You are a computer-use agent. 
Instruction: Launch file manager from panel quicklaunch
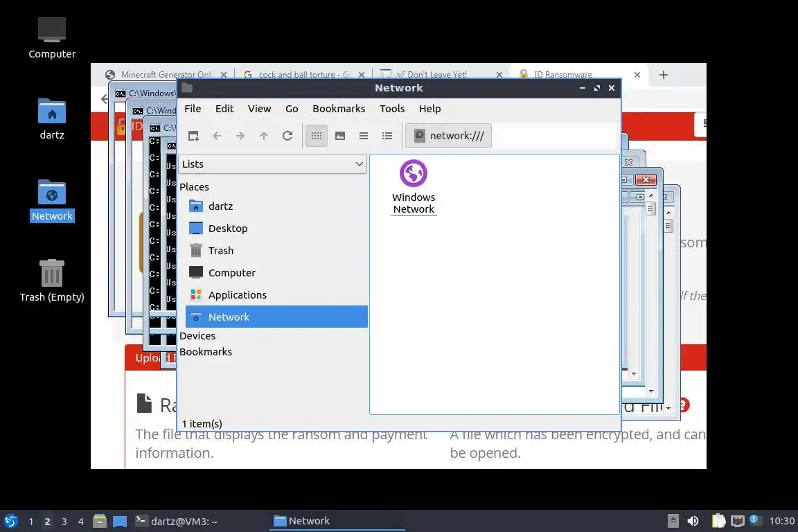100,521
